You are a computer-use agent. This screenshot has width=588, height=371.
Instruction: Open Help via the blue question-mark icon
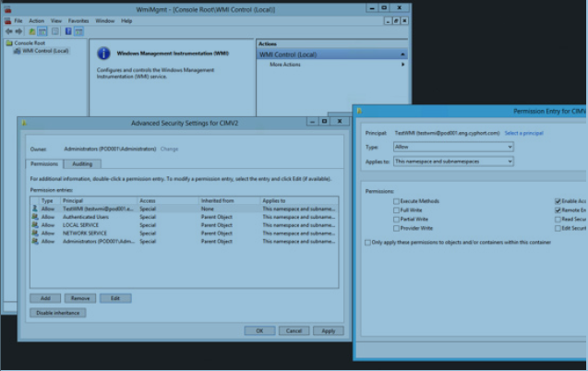coord(68,31)
